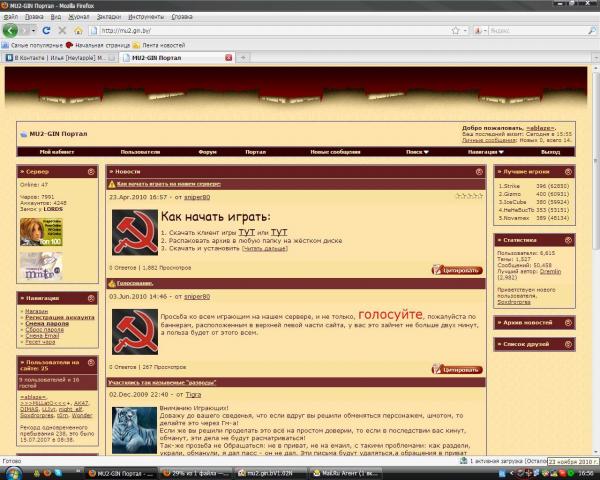Click Цитировать on the Голосование post
The image size is (600, 480).
(x=457, y=370)
